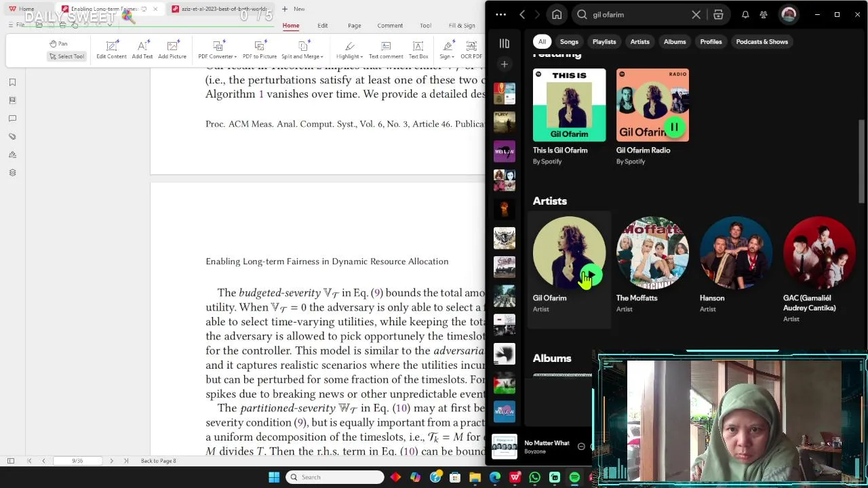
Task: Create a new playlist with plus icon
Action: [504, 64]
